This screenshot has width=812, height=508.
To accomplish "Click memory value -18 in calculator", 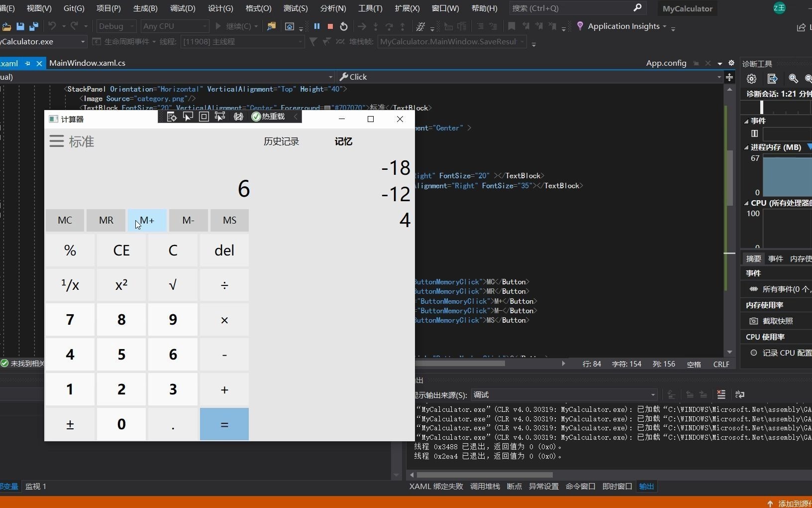I will pos(396,168).
